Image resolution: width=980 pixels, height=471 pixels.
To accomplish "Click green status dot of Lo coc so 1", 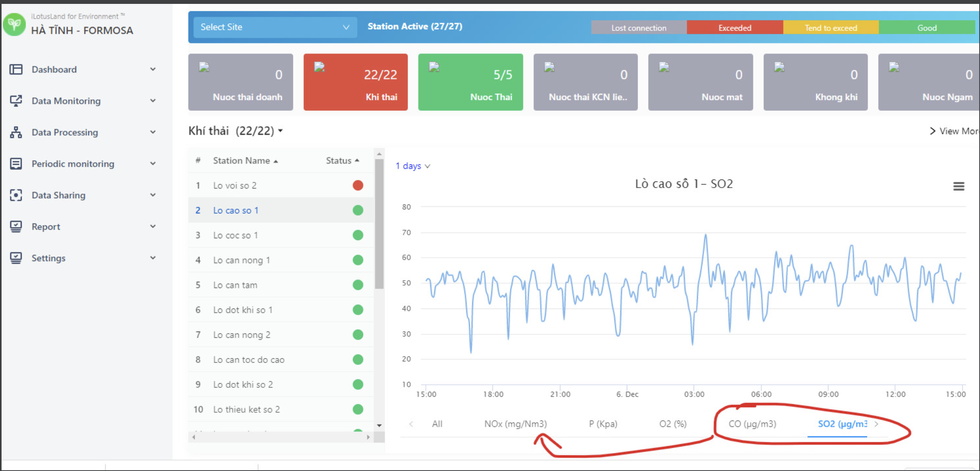I will [357, 235].
